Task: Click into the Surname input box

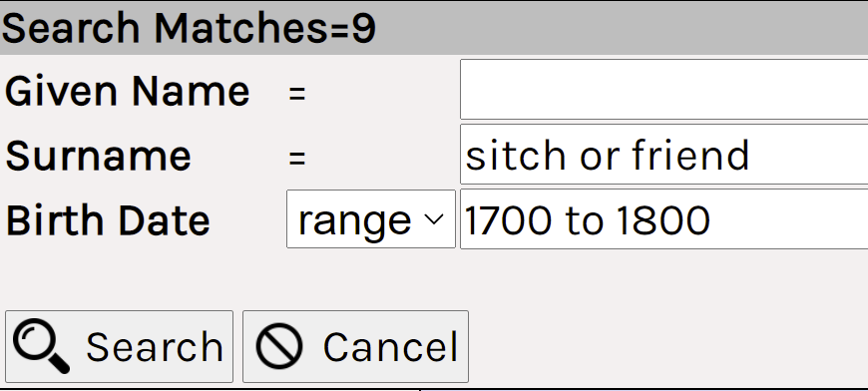Action: pyautogui.click(x=663, y=155)
